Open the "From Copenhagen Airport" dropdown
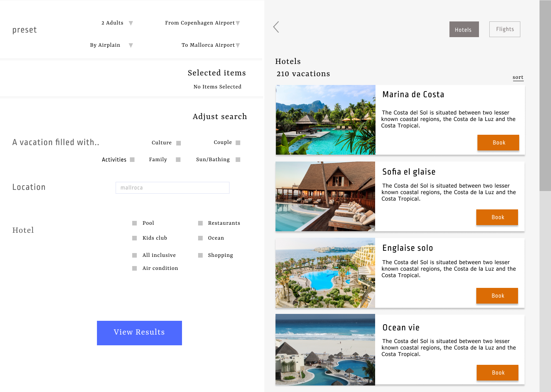Viewport: 551px width, 392px height. pos(238,23)
